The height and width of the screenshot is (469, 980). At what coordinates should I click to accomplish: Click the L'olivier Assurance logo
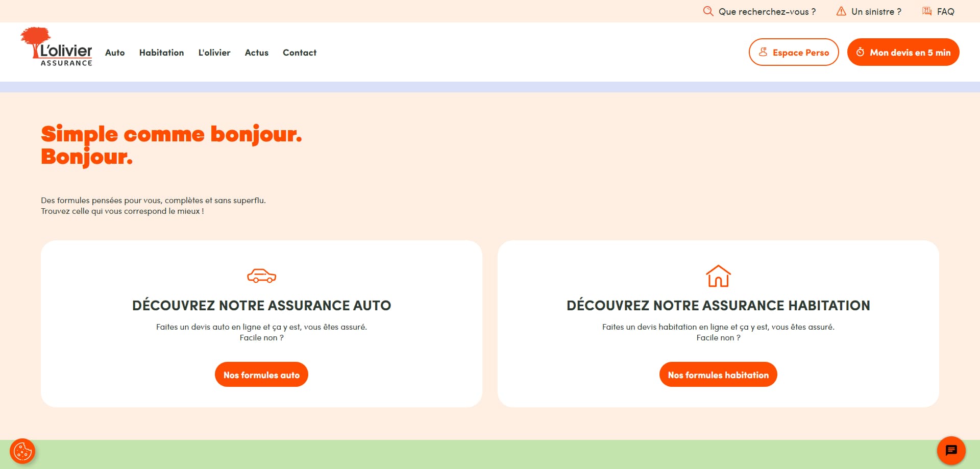point(56,46)
